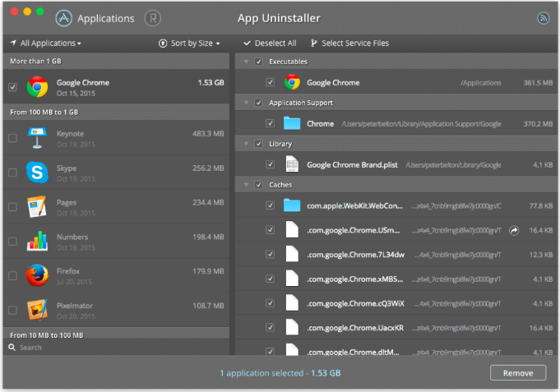Click the Pixelmator size '108.7 MB'
This screenshot has width=560, height=392.
coord(208,306)
